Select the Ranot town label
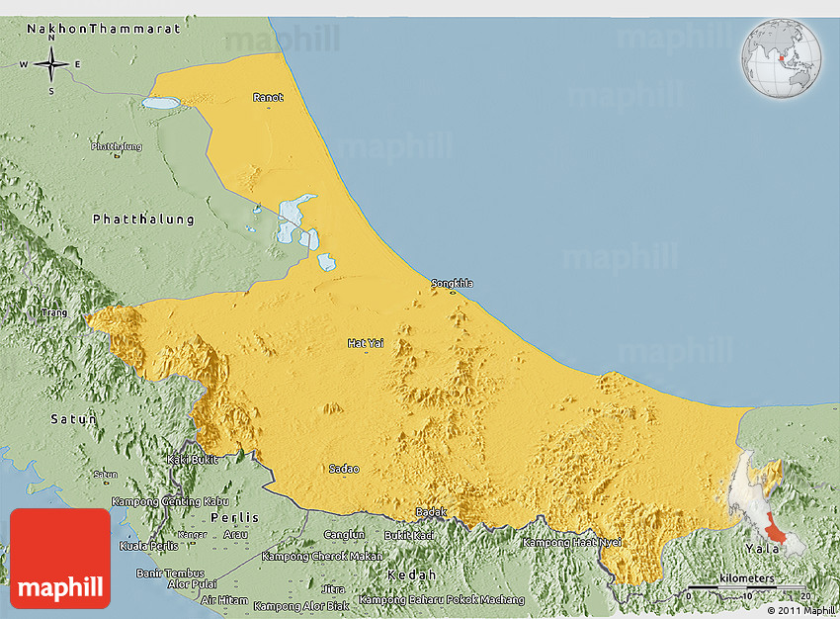 tap(268, 97)
